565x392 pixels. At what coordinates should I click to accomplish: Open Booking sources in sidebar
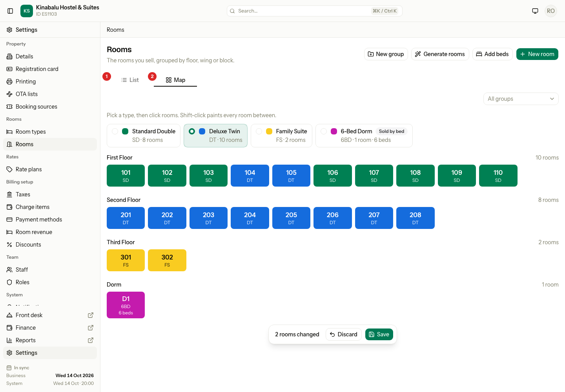50,107
